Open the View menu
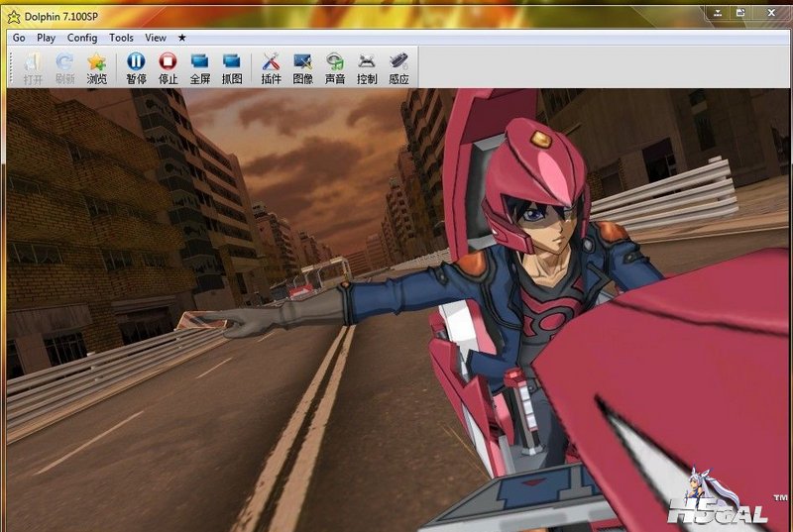Viewport: 793px width, 532px height. [156, 38]
